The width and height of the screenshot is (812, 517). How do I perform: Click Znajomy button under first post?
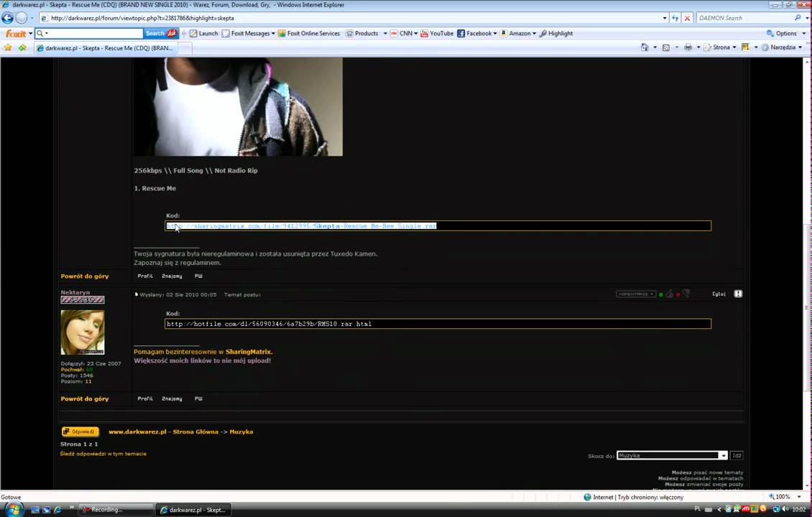[172, 276]
